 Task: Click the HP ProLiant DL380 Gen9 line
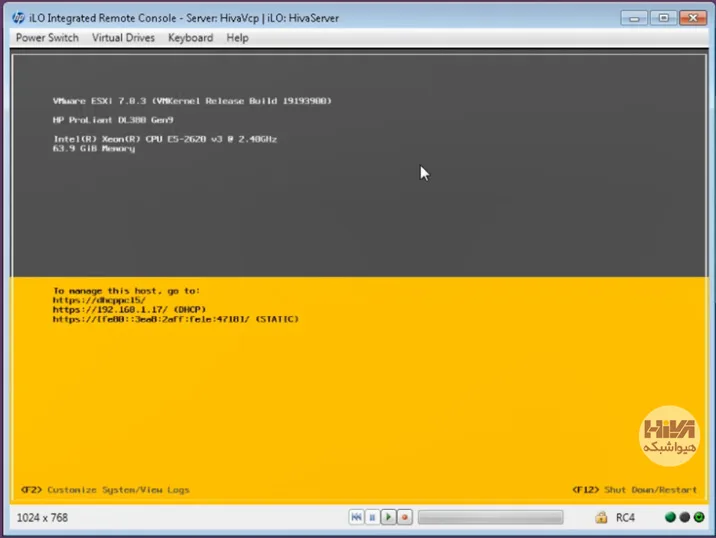tap(113, 120)
